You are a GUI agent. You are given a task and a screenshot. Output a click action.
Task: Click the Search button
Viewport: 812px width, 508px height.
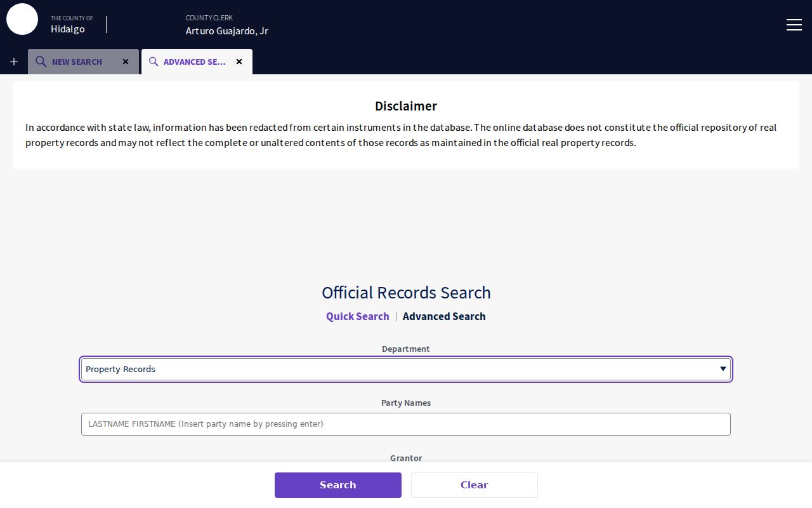[x=338, y=485]
